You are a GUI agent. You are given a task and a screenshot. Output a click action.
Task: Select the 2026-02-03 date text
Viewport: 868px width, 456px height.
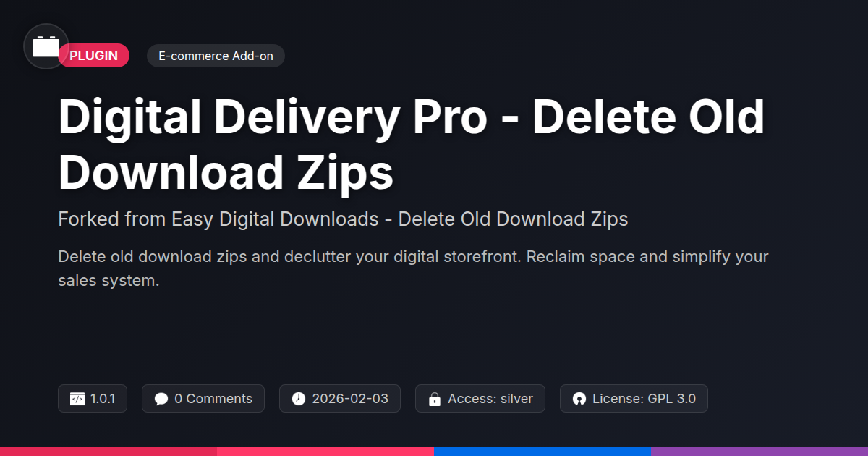(x=350, y=399)
